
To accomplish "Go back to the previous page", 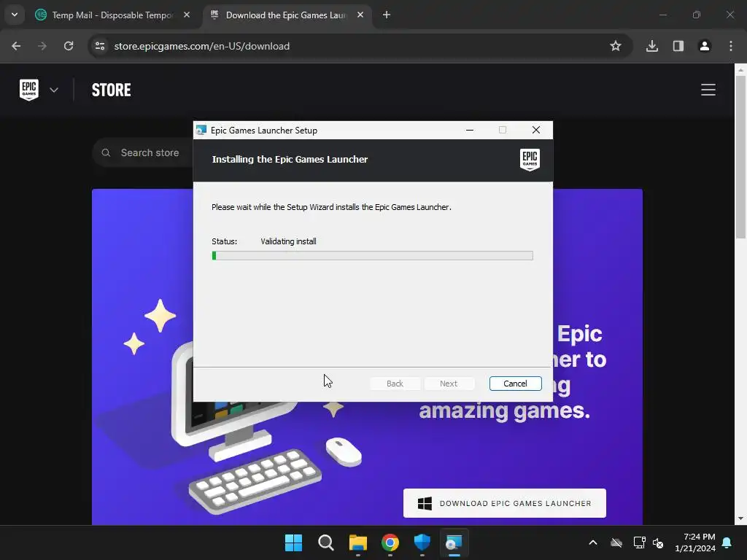I will [16, 46].
